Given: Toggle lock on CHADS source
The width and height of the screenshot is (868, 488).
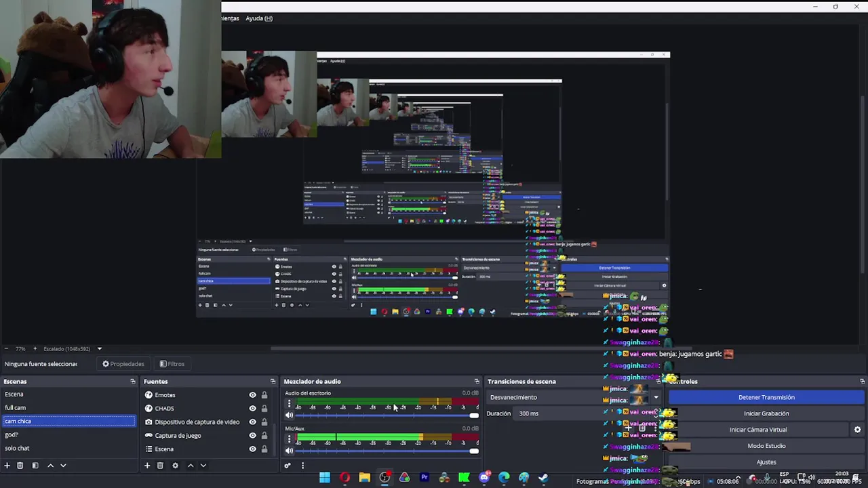Looking at the screenshot, I should coord(264,409).
